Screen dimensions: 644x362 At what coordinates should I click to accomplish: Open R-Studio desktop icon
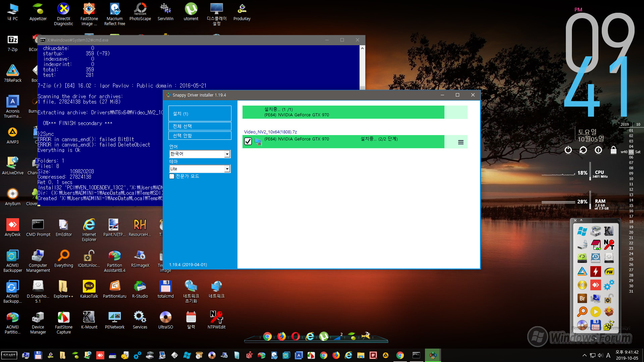[x=140, y=290]
